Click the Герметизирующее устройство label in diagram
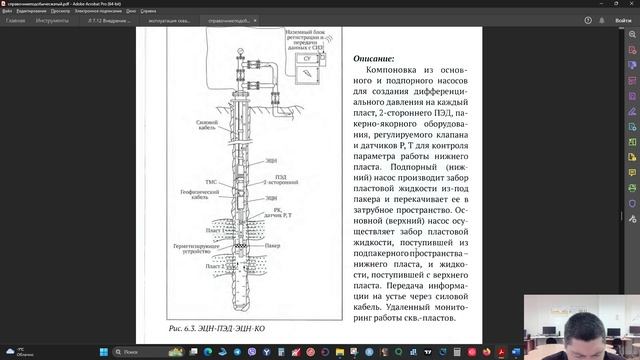This screenshot has width=640, height=360. 196,249
